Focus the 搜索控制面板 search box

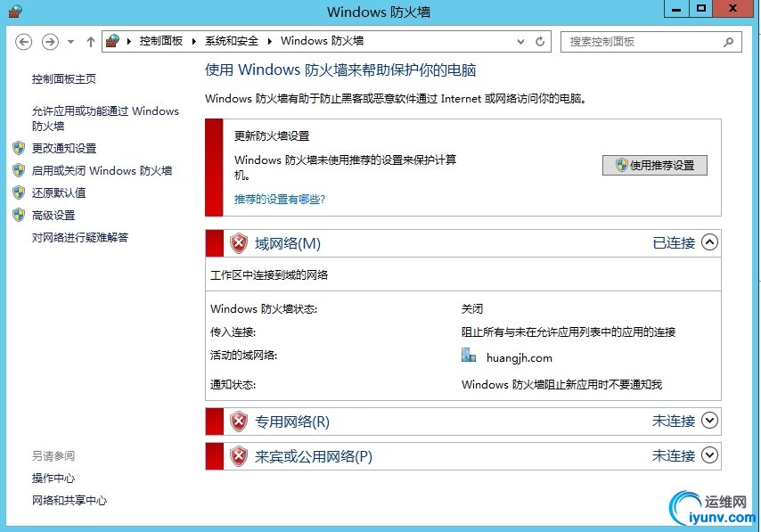(x=651, y=42)
